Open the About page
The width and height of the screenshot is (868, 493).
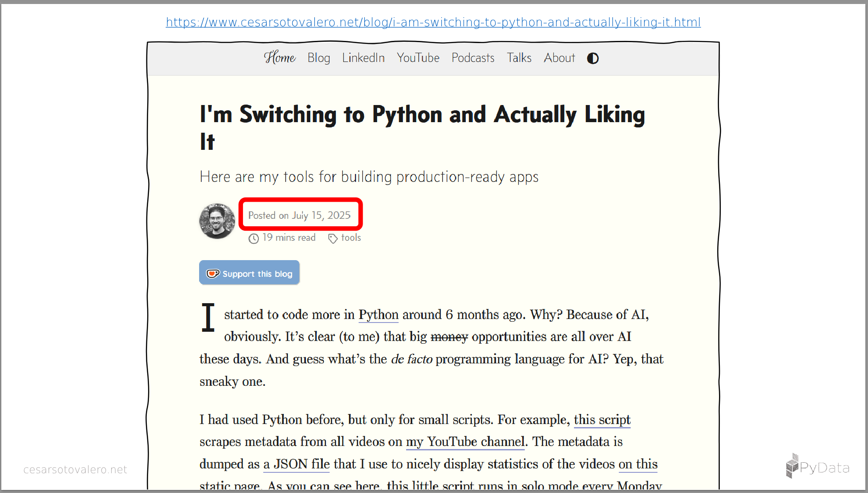pyautogui.click(x=559, y=58)
